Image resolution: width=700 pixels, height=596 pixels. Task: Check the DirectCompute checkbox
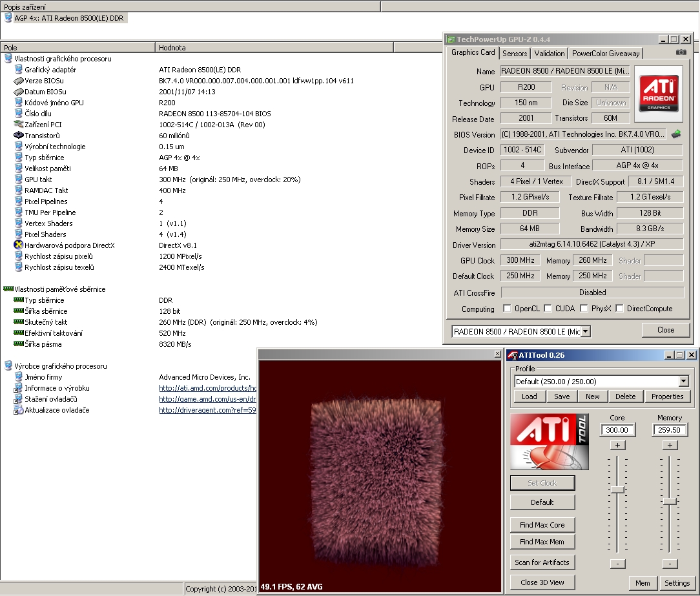620,309
